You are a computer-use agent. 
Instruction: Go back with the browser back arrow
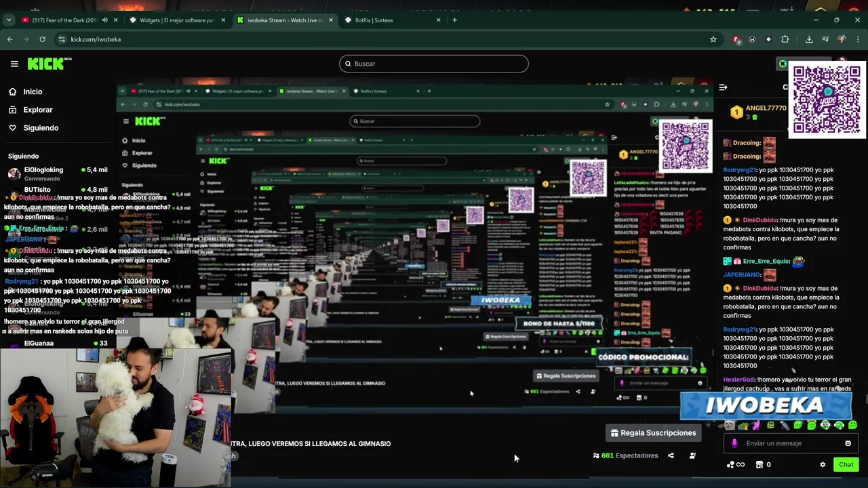pyautogui.click(x=10, y=39)
